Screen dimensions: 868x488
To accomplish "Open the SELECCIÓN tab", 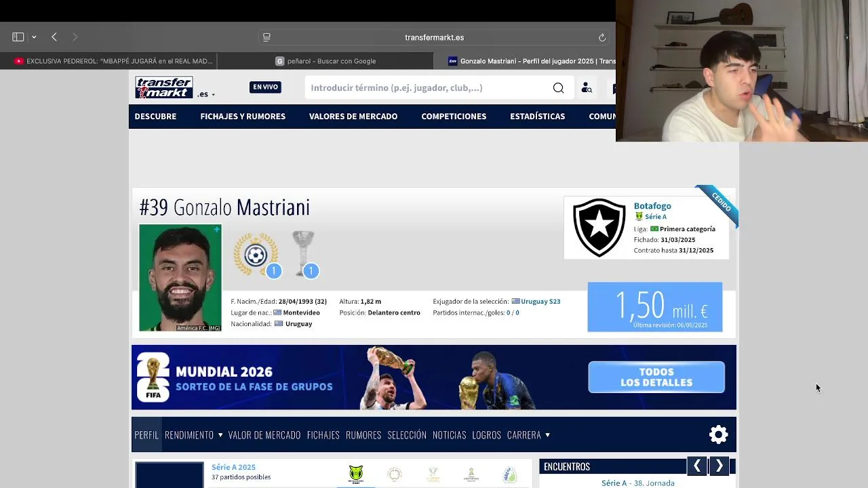I will click(x=407, y=435).
